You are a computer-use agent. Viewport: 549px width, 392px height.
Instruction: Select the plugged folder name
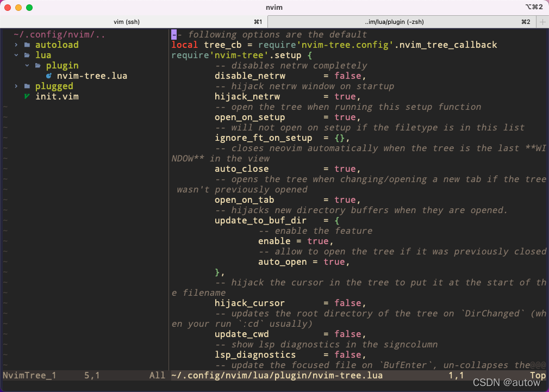coord(54,86)
